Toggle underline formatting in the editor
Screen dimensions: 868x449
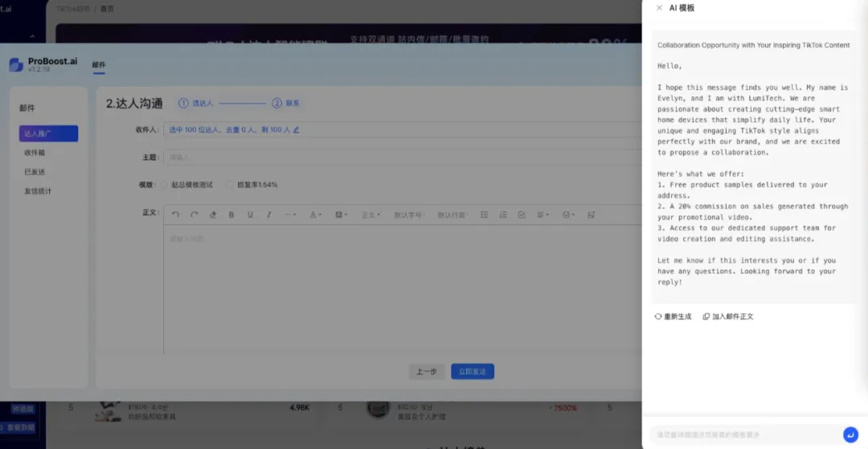(250, 214)
